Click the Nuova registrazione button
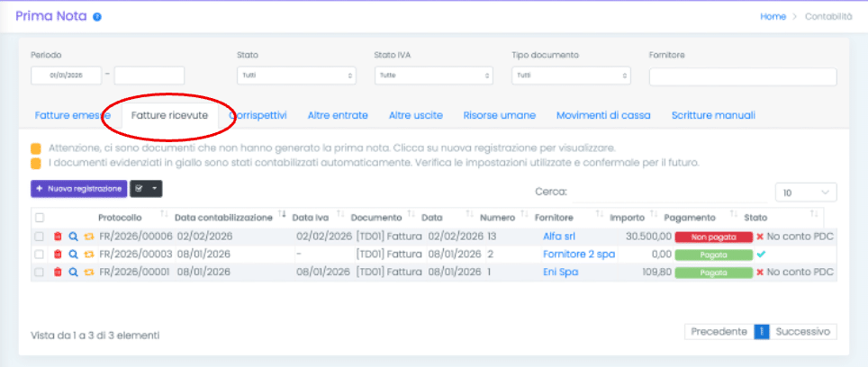 click(x=78, y=189)
